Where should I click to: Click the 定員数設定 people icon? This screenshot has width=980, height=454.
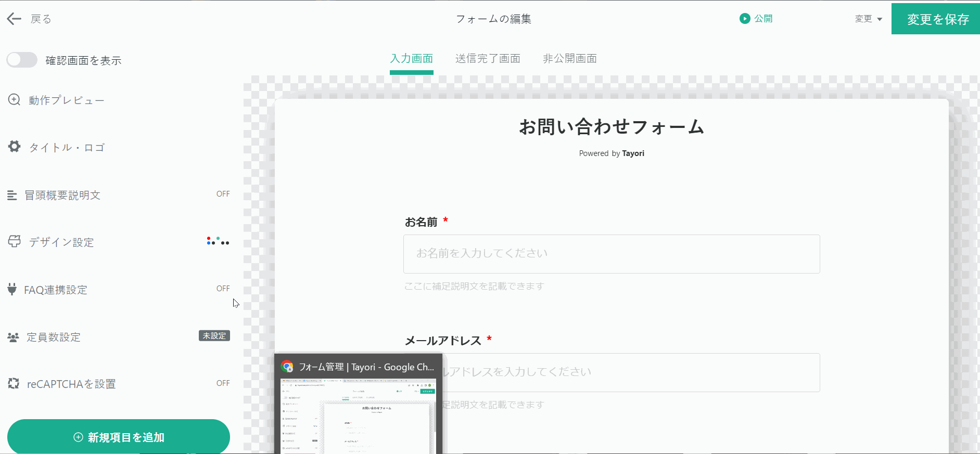click(x=13, y=338)
